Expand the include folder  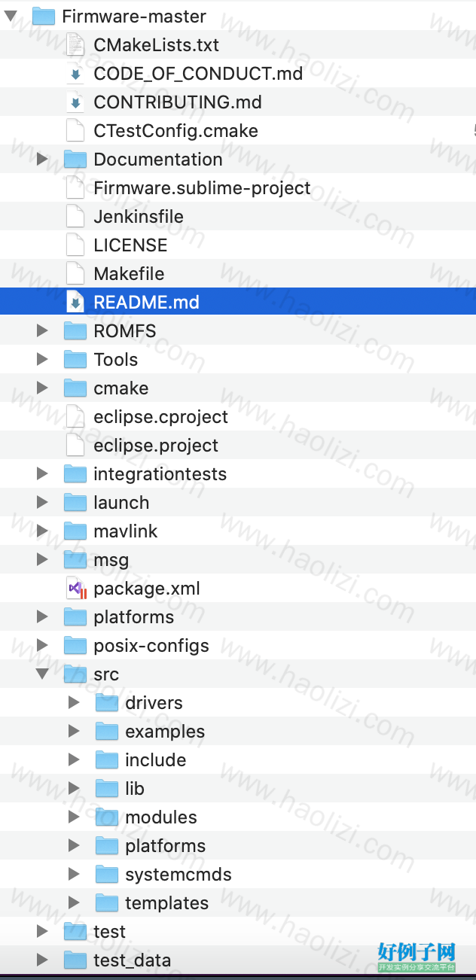coord(74,760)
